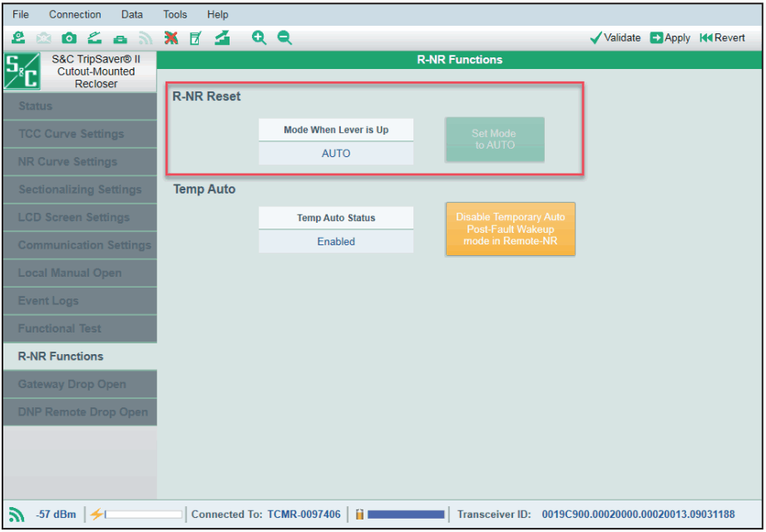Click the notepad with pencil toolbar icon
This screenshot has width=766, height=532.
(195, 37)
